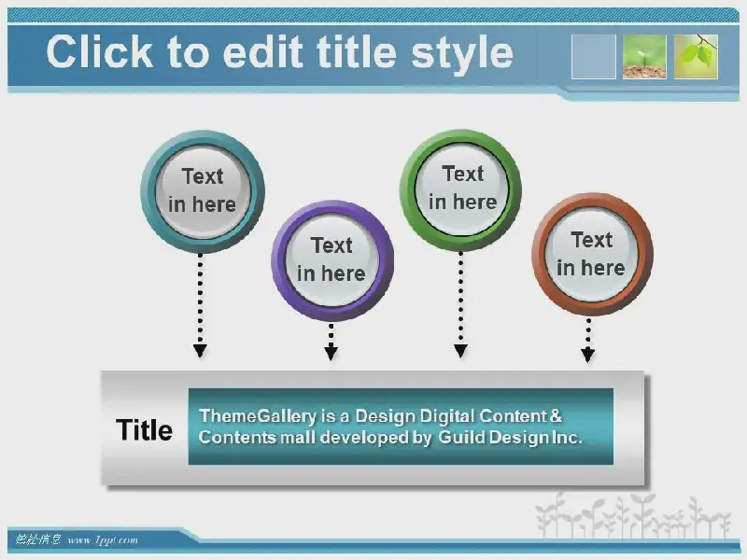Click the black 'Title' label
Viewport: 747px width, 560px height.
tap(145, 429)
